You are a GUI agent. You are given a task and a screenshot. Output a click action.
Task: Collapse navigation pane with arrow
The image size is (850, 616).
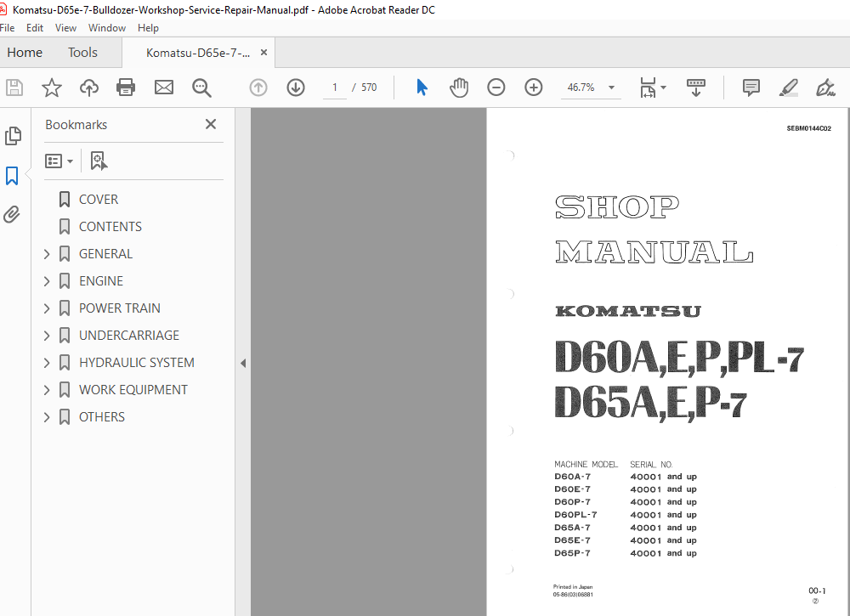pos(243,363)
